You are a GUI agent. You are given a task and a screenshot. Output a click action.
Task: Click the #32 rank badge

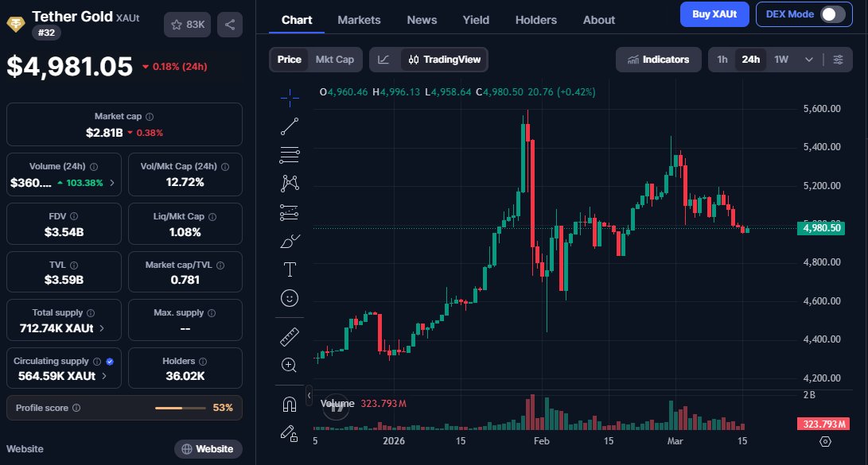(46, 33)
